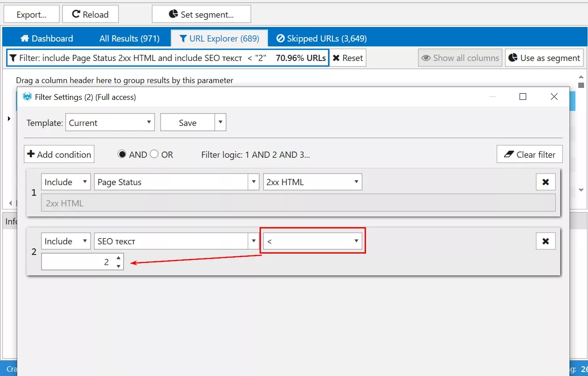Expand the Save button dropdown arrow
Viewport: 588px width, 376px height.
[220, 122]
